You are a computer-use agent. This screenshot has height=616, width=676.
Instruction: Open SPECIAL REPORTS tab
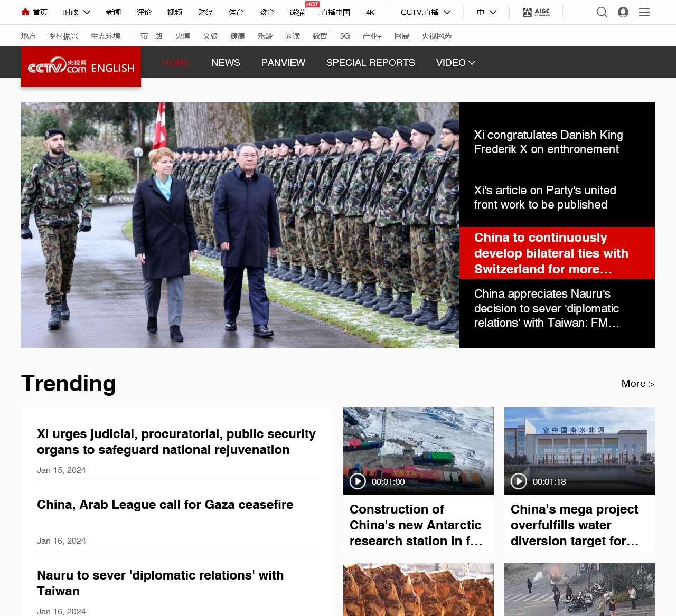click(x=371, y=63)
